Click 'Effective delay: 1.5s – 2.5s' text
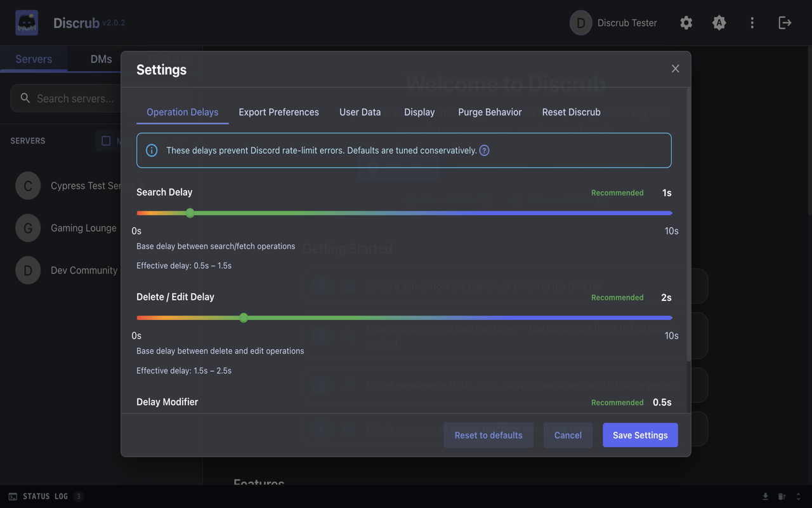Viewport: 812px width, 508px height. 184,371
